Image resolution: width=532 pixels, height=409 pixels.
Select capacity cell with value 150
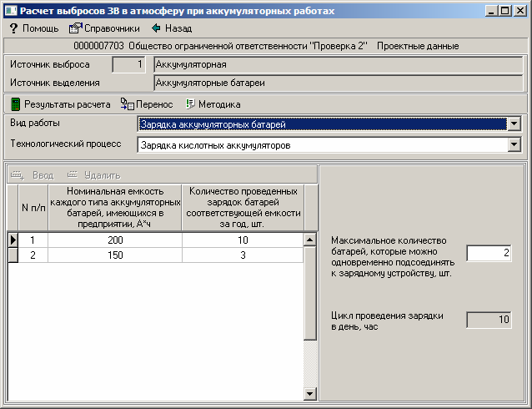(114, 255)
